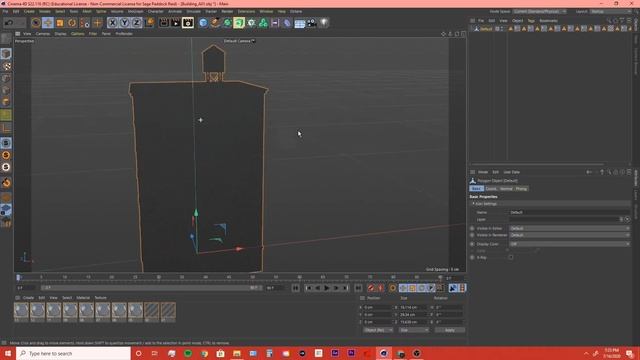
Task: Open the Visible in Editor dropdown
Action: [569, 228]
